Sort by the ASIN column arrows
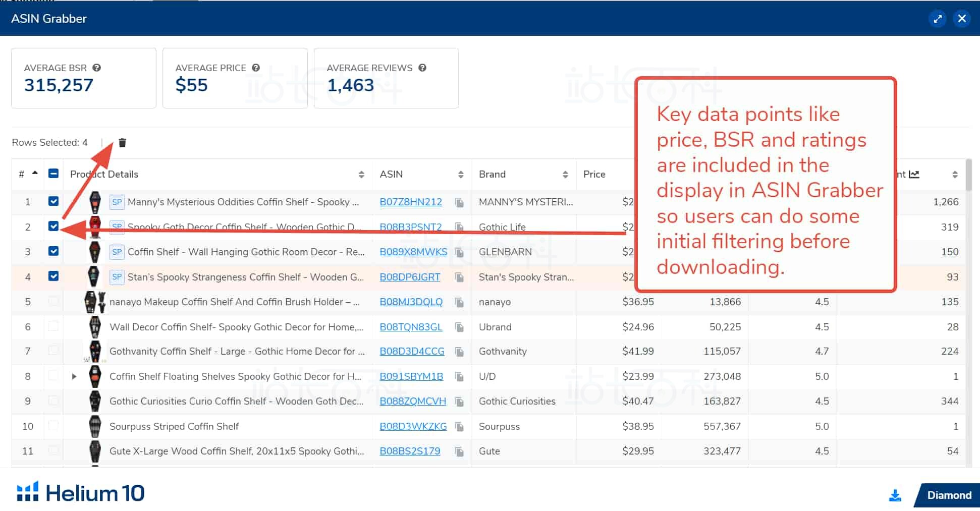Screen dimensions: 980x511 pos(460,175)
